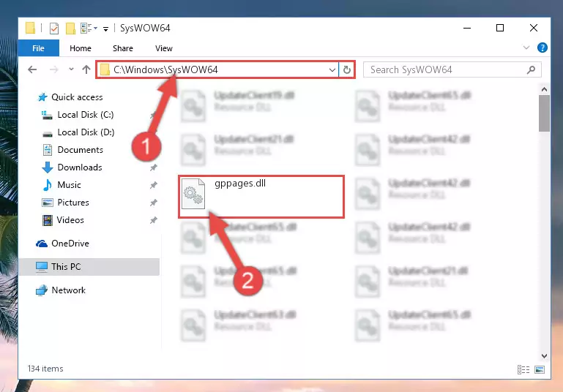Close the SysWOW64 window

click(x=534, y=28)
